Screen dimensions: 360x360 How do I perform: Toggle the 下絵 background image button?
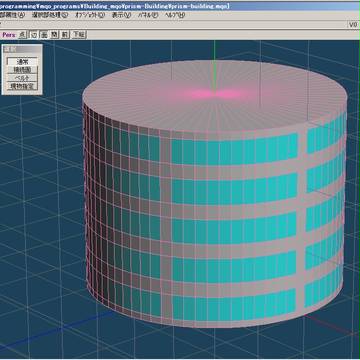79,35
